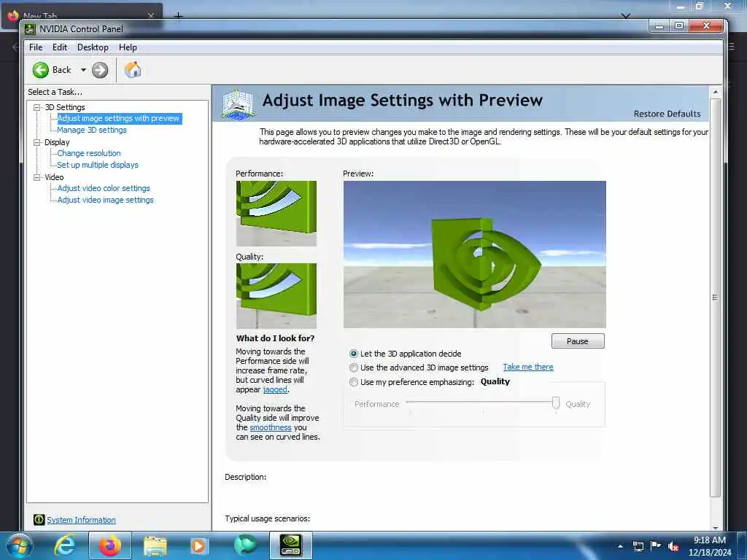Collapse the Video tree node

37,177
